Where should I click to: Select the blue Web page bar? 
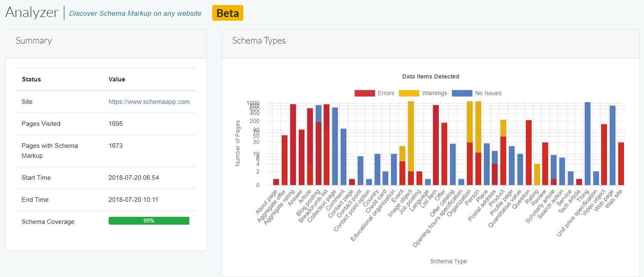[x=613, y=145]
